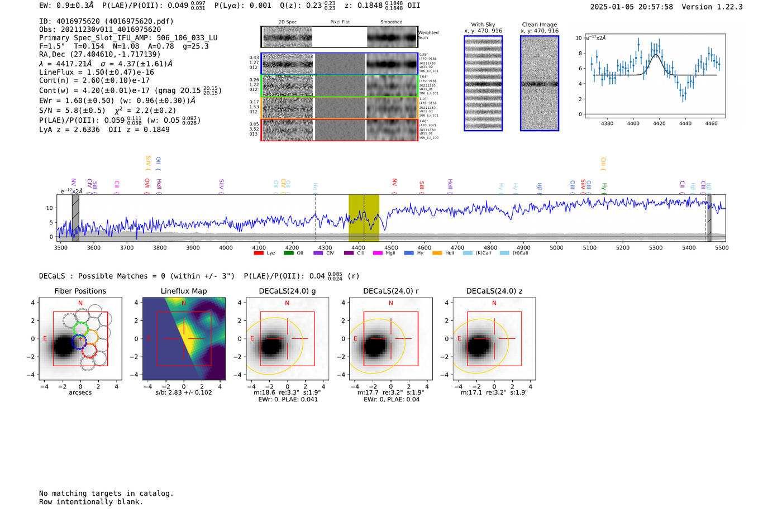This screenshot has width=782, height=532.
Task: Click the blue-bordered fiber spectrum row
Action: pyautogui.click(x=339, y=64)
